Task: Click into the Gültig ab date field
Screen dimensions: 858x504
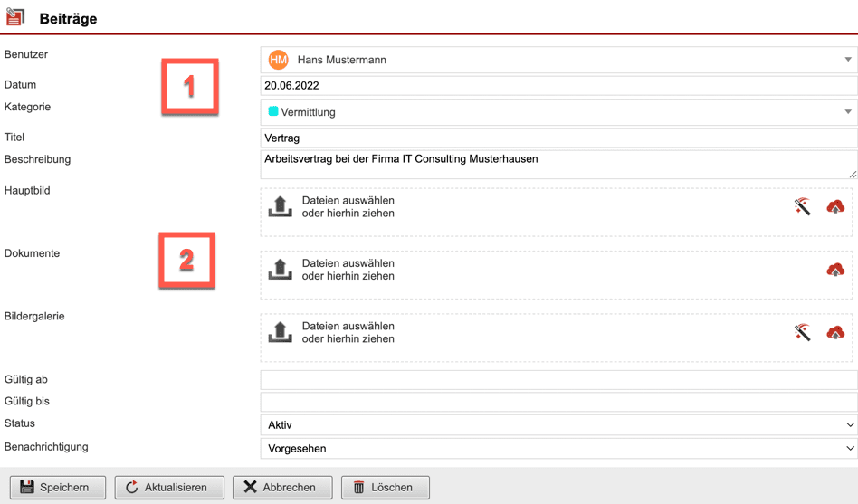Action: 558,379
